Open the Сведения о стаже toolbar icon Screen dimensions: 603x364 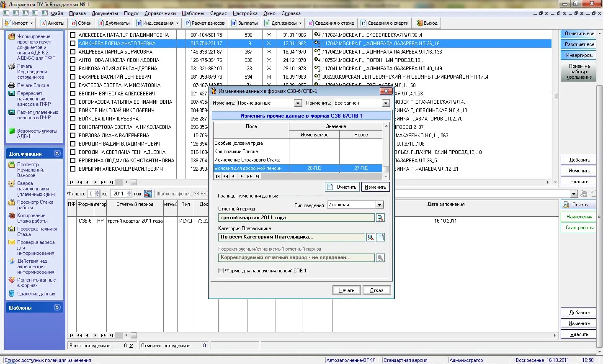point(311,23)
